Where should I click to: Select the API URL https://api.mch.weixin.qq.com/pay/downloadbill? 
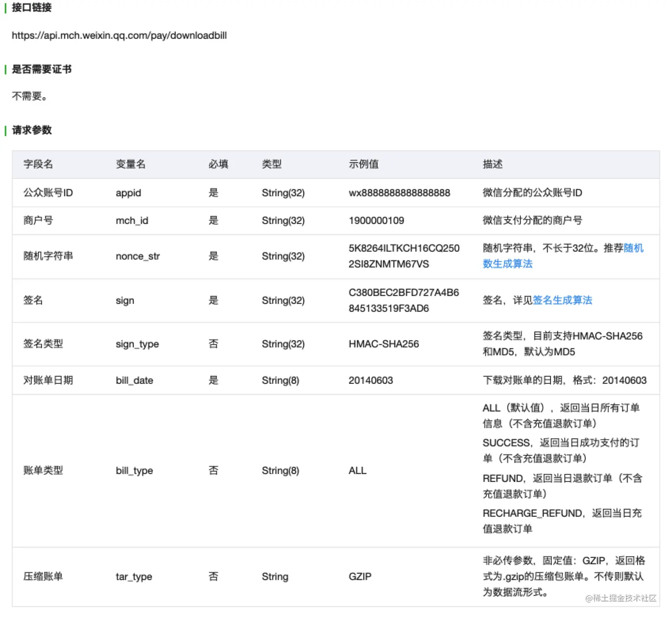(119, 36)
